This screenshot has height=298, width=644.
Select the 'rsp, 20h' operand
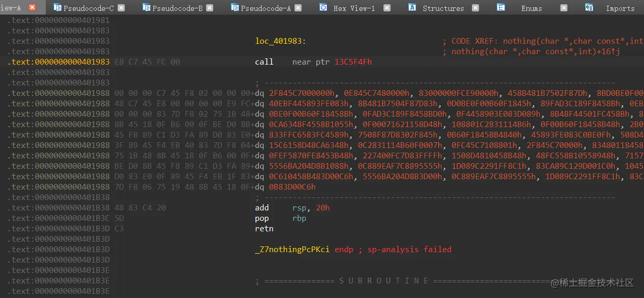(x=311, y=208)
